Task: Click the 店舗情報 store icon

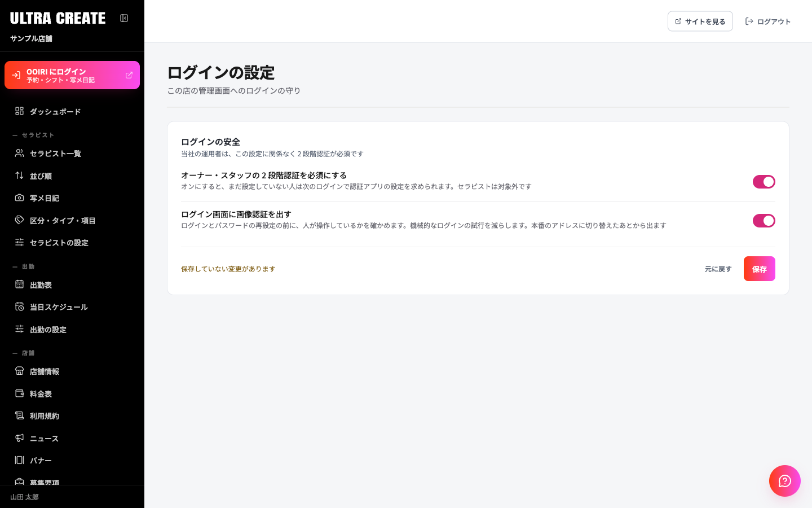Action: pyautogui.click(x=19, y=371)
